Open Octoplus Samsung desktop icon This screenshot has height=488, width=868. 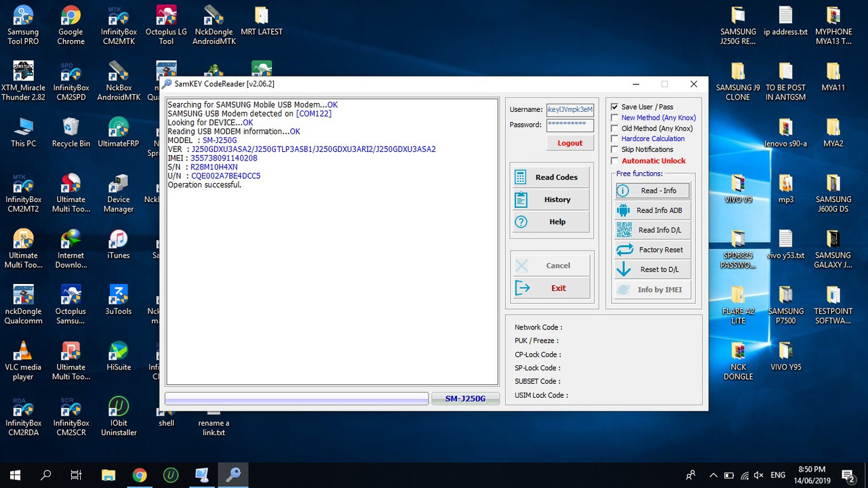coord(71,305)
